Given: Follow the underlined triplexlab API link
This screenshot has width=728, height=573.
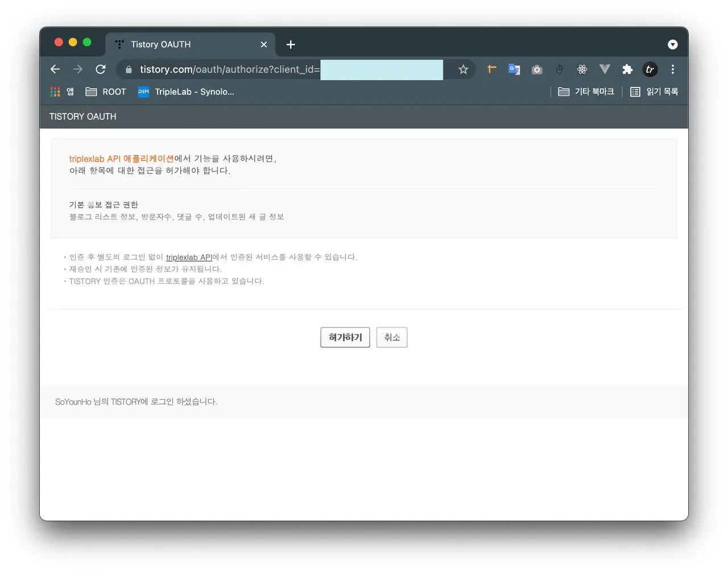Looking at the screenshot, I should [189, 257].
